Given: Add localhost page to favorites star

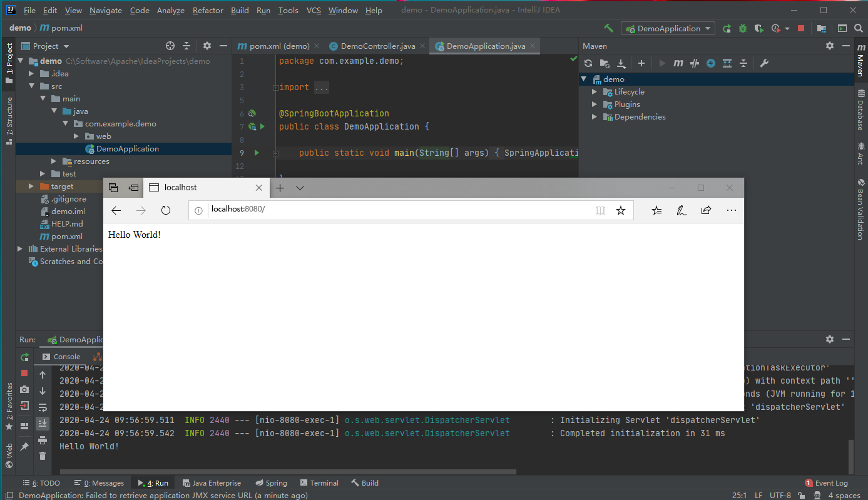Looking at the screenshot, I should [620, 211].
